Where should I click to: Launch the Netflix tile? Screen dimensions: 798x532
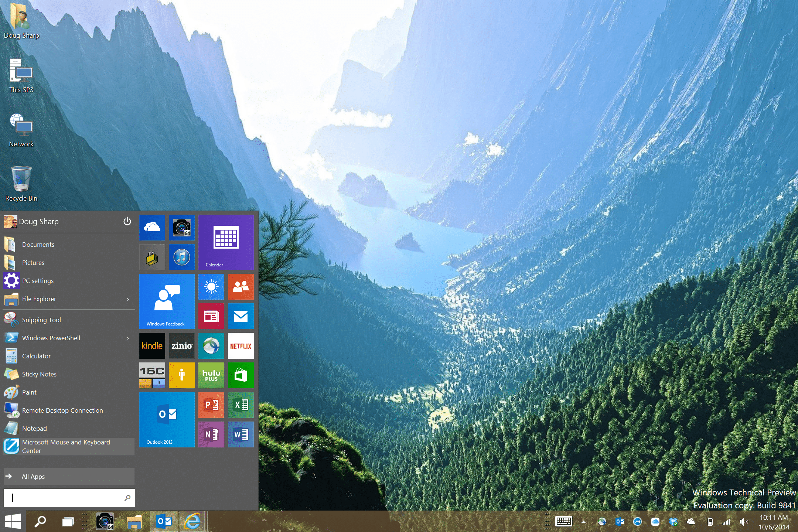[241, 346]
